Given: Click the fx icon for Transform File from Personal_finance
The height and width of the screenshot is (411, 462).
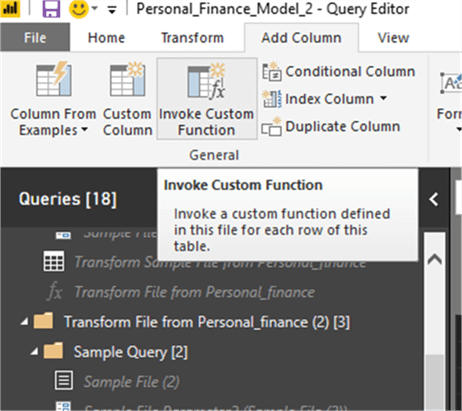Looking at the screenshot, I should click(x=54, y=291).
